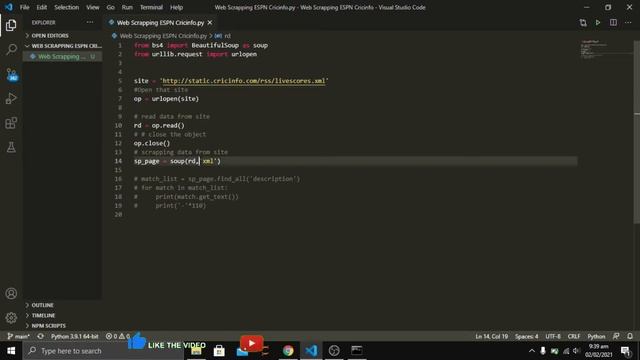The height and width of the screenshot is (360, 640).
Task: Open the Edit menu
Action: 42,7
